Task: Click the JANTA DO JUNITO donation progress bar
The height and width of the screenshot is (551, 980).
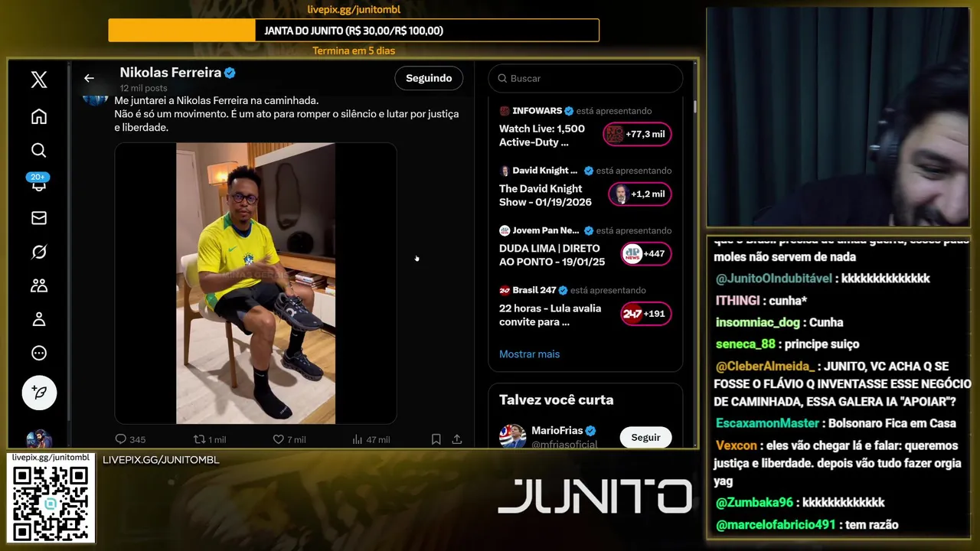Action: point(354,31)
